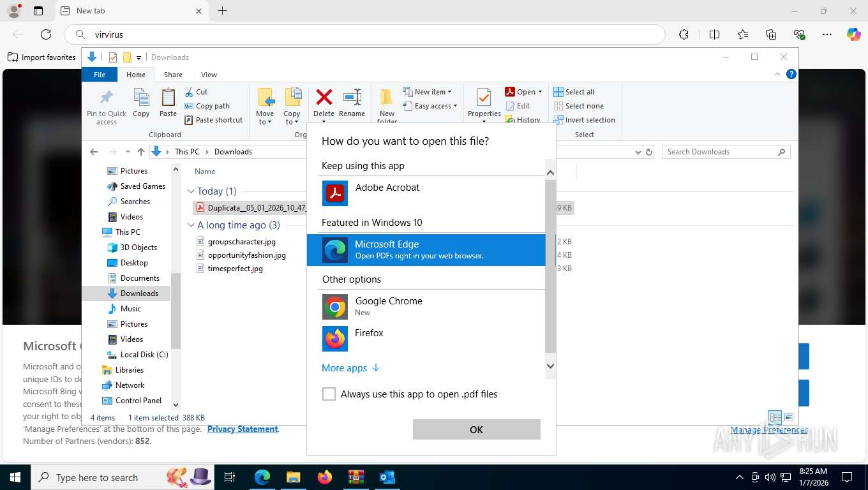Click Copy path in the ribbon
Image resolution: width=868 pixels, height=490 pixels.
207,106
